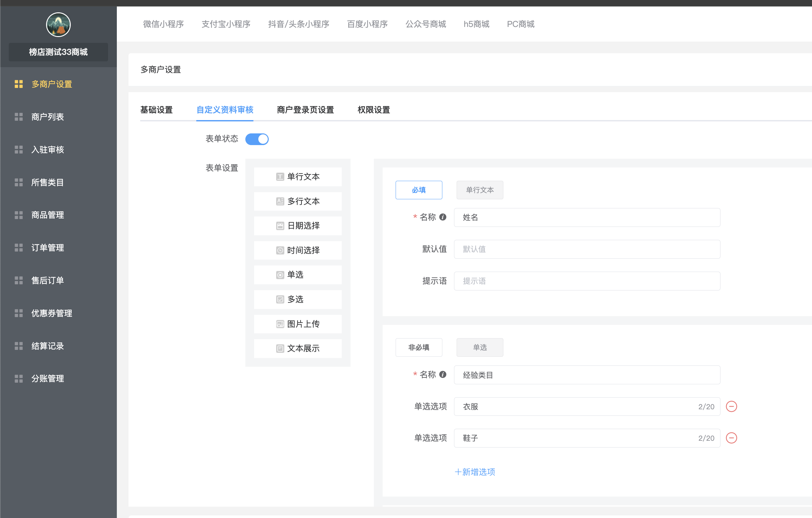Click the +新增选项 link
The width and height of the screenshot is (812, 518).
point(475,472)
